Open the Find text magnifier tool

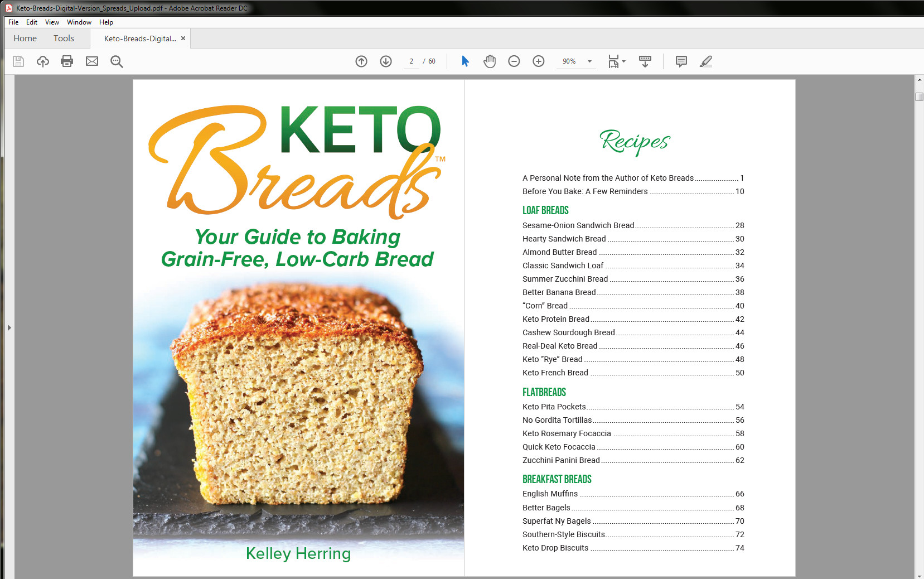117,61
